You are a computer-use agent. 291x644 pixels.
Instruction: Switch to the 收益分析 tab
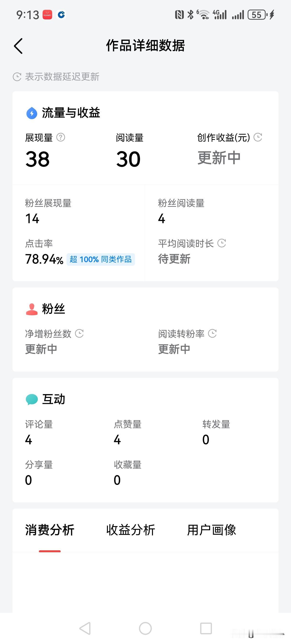130,530
